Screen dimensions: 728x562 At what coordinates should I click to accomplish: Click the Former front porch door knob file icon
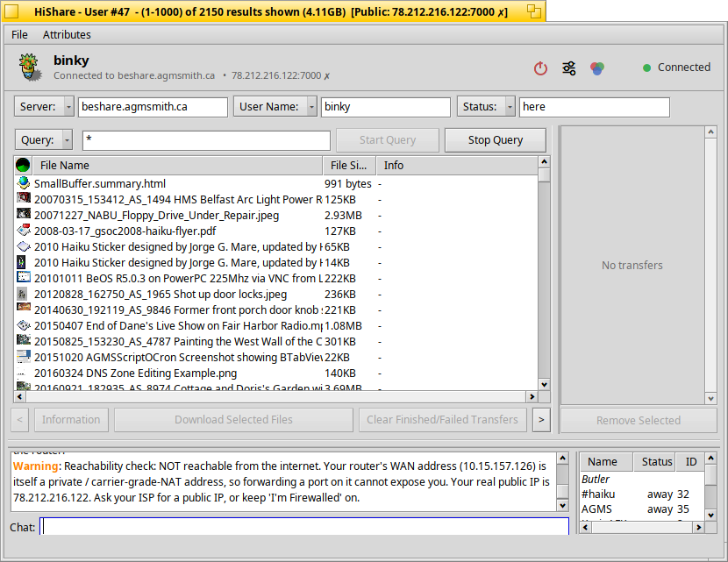click(23, 308)
